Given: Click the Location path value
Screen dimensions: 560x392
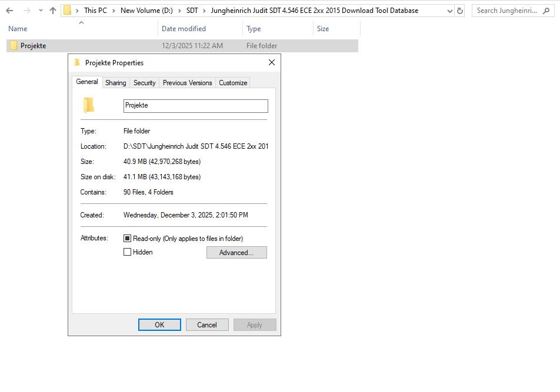Looking at the screenshot, I should click(196, 146).
